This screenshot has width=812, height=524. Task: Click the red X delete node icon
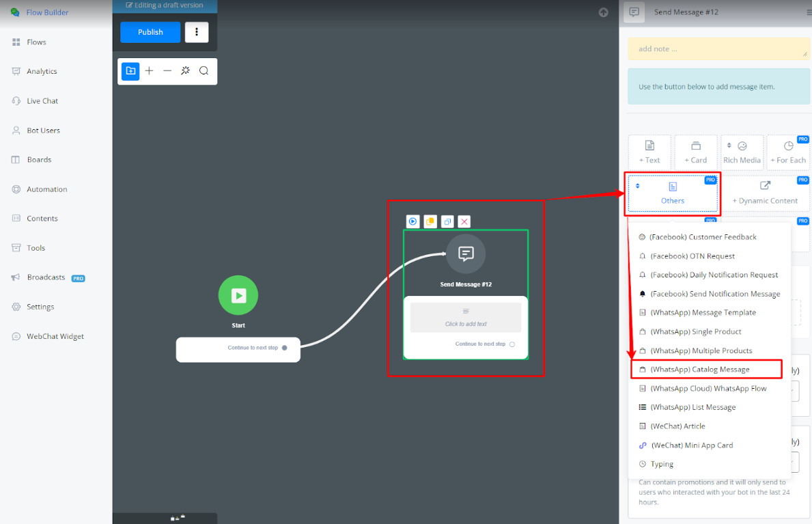coord(464,221)
